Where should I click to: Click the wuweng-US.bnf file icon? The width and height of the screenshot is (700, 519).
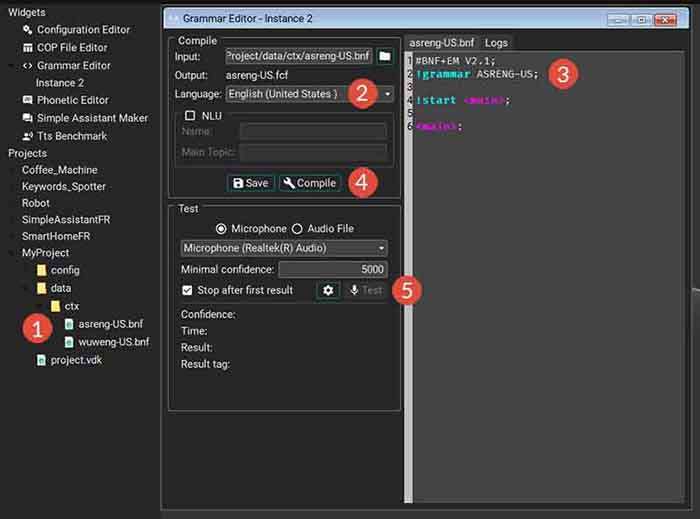69,342
